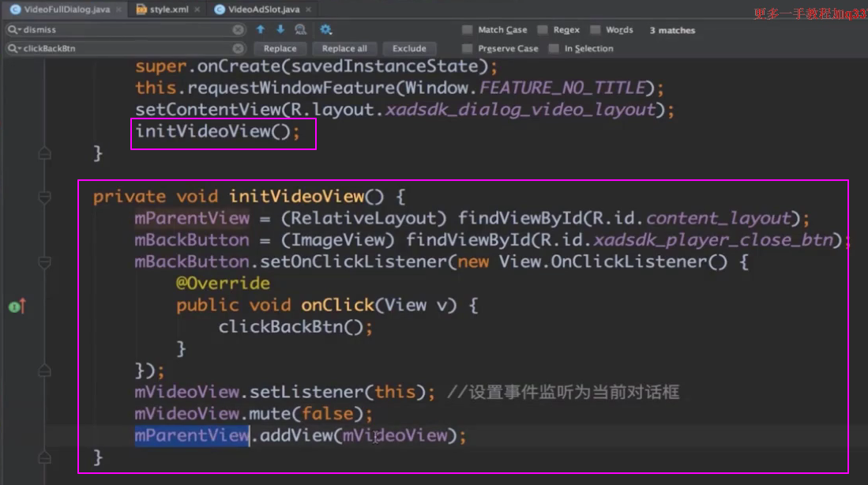The height and width of the screenshot is (485, 868).
Task: Collapse the initVideoView method fold marker
Action: point(45,197)
